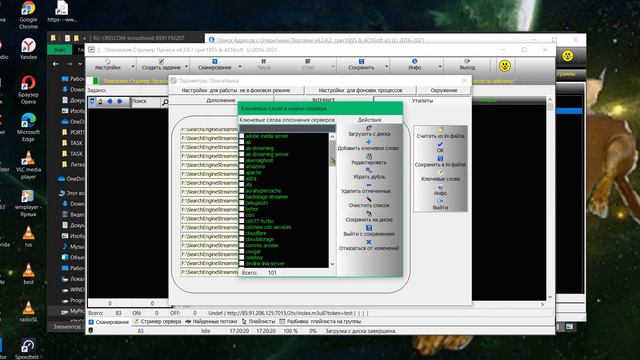Open Разбивка плейлиста на группы tab
Viewport: 640px width, 360px height.
[x=320, y=322]
